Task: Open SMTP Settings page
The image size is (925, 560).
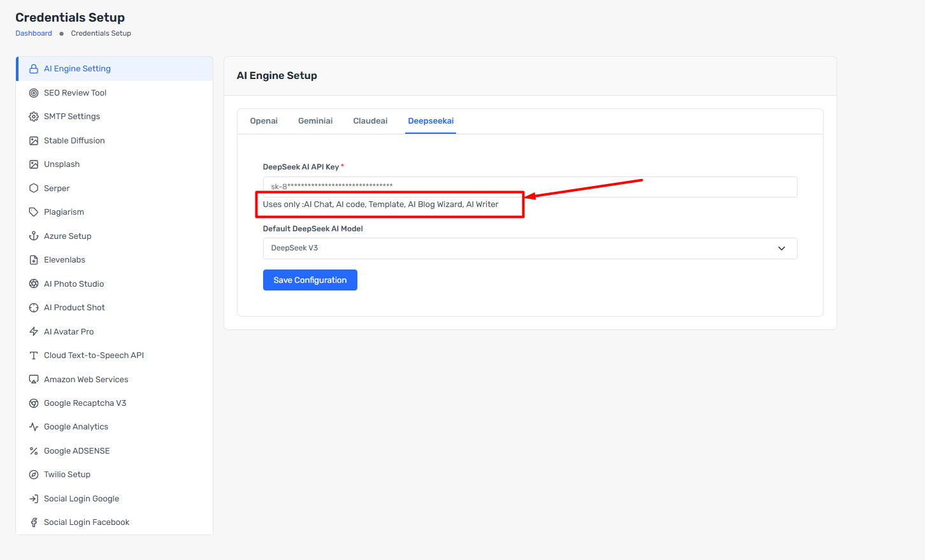Action: (115, 117)
